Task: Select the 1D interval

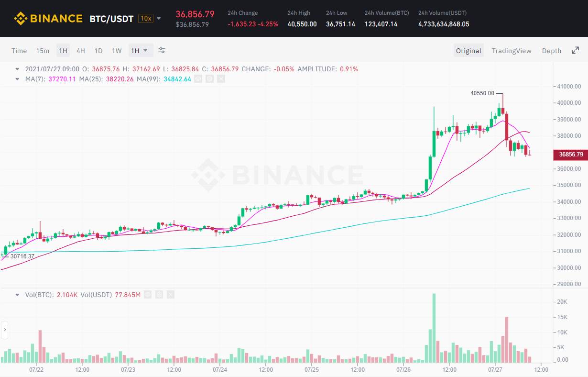Action: [x=98, y=51]
